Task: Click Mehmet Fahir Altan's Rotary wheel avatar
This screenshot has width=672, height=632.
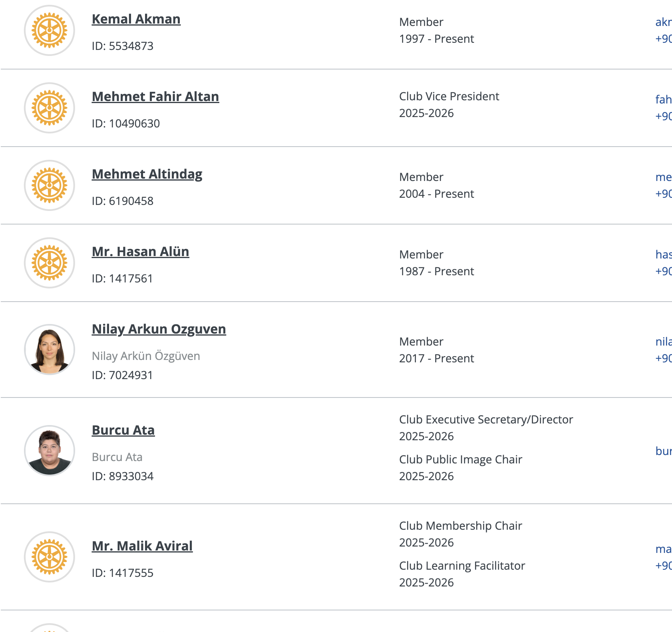Action: click(50, 108)
